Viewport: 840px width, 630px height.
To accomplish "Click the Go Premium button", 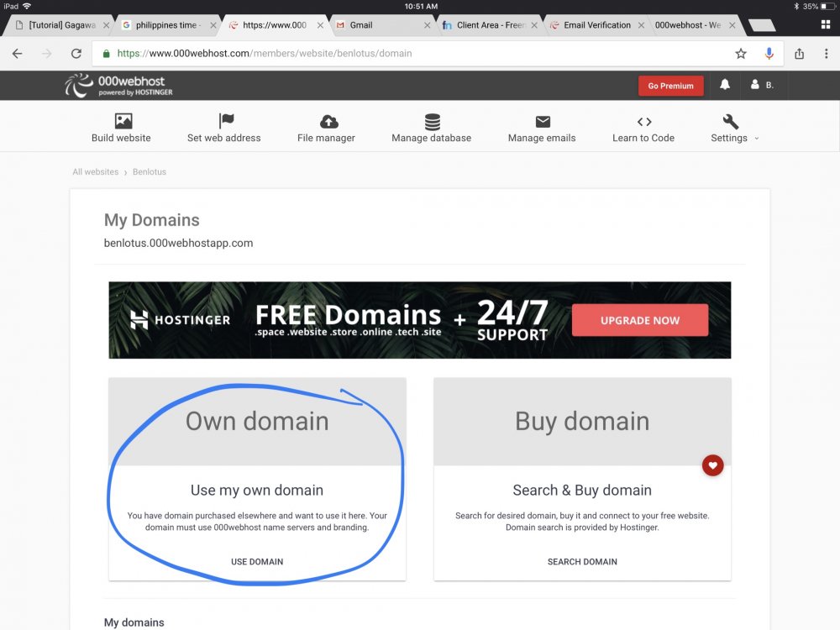I will click(x=670, y=86).
